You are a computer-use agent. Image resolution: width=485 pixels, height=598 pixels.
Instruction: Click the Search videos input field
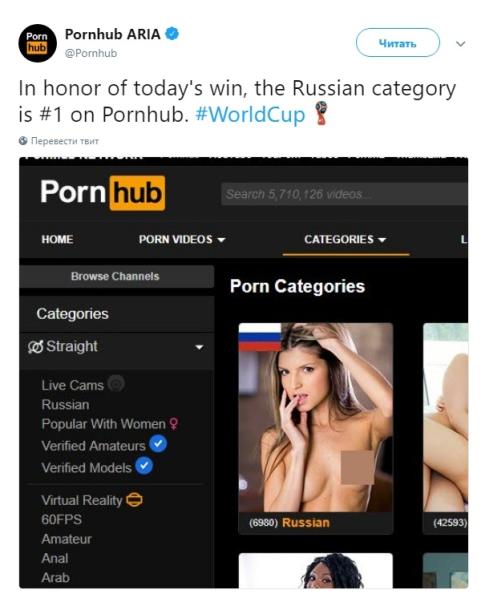pyautogui.click(x=344, y=194)
